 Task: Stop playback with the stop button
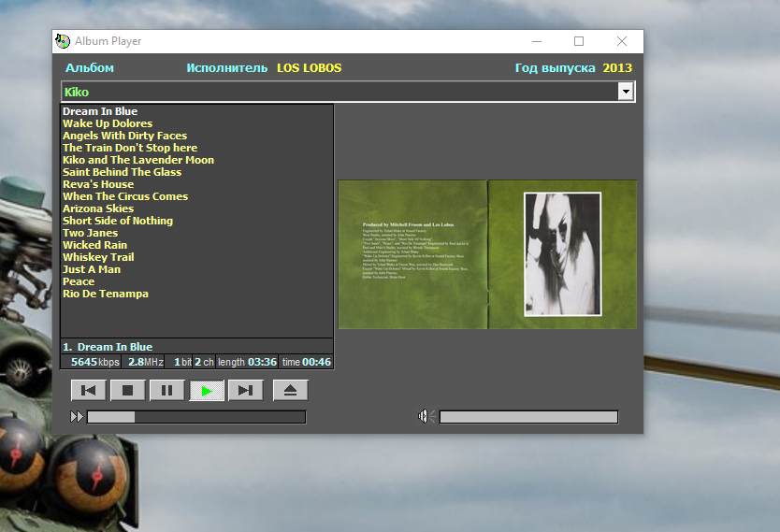[x=127, y=390]
